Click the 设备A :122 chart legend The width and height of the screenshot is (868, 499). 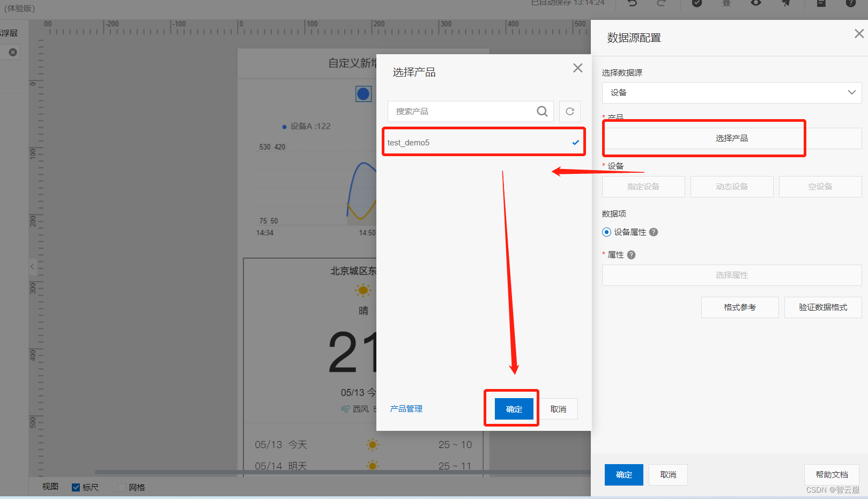(307, 126)
